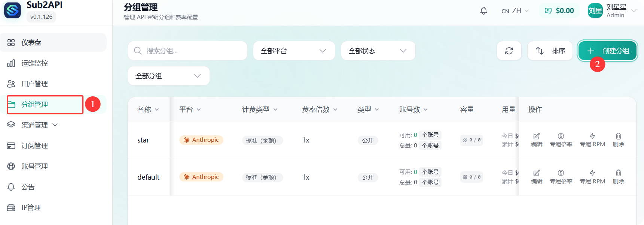Sort by 费率倍数 column header
Screen dimensions: 644x225
320,109
